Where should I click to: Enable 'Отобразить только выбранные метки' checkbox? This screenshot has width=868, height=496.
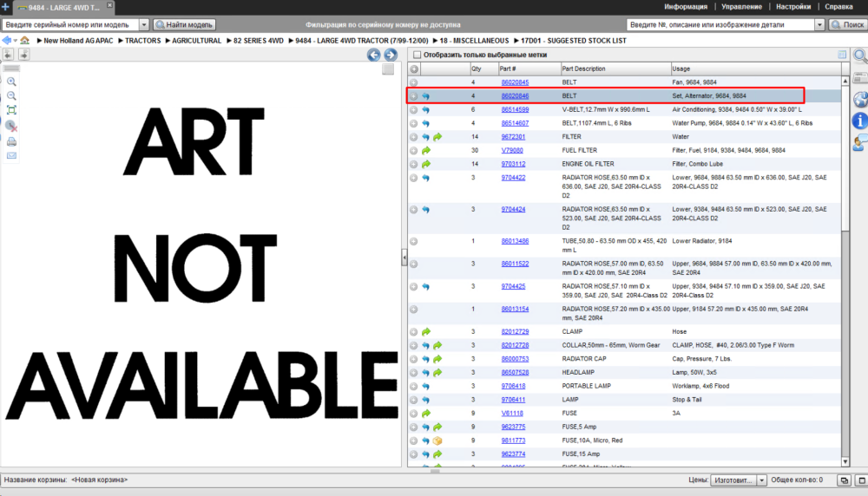[x=417, y=55]
